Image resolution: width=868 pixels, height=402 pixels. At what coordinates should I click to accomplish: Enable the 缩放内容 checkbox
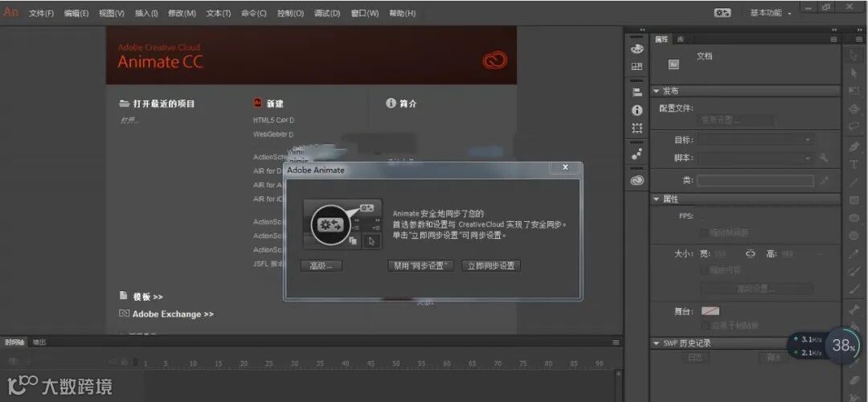click(705, 269)
